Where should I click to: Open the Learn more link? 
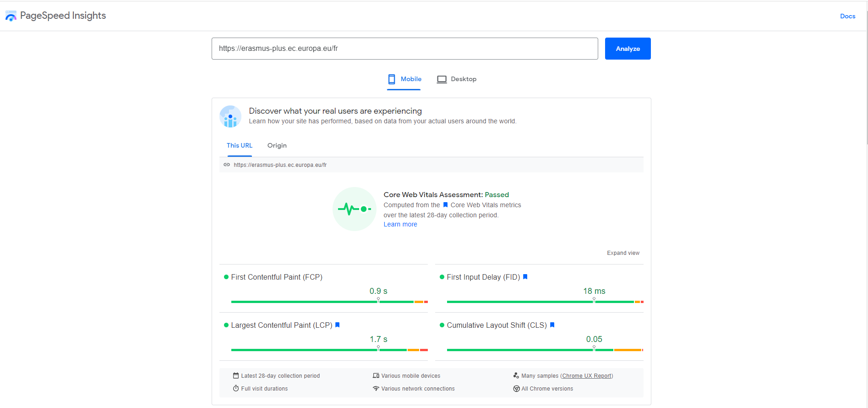tap(400, 225)
